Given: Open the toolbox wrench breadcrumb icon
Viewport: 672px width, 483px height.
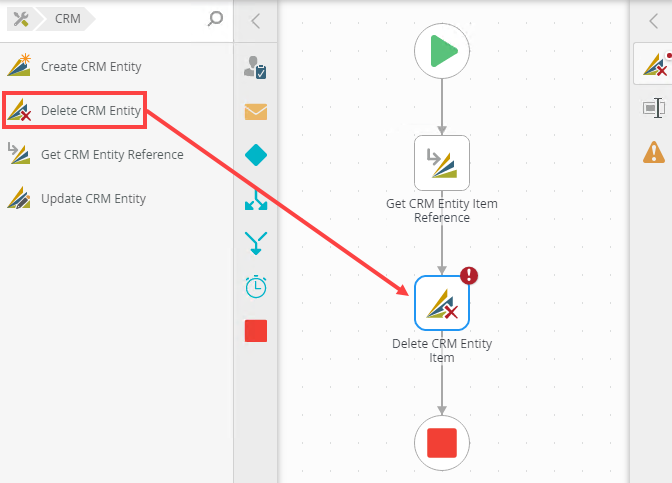Looking at the screenshot, I should 21,19.
